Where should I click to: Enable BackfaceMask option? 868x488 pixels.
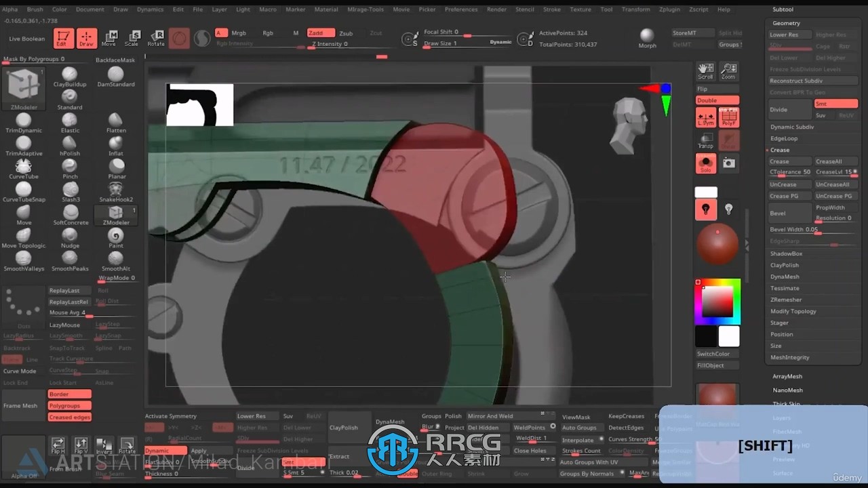coord(115,60)
